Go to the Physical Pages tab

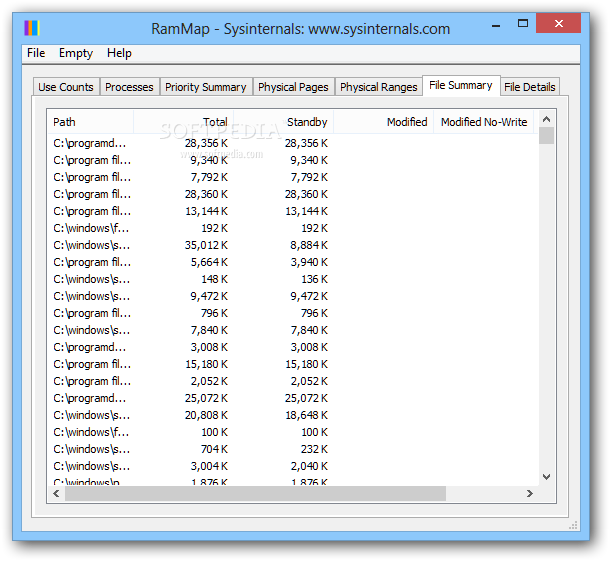pos(293,87)
